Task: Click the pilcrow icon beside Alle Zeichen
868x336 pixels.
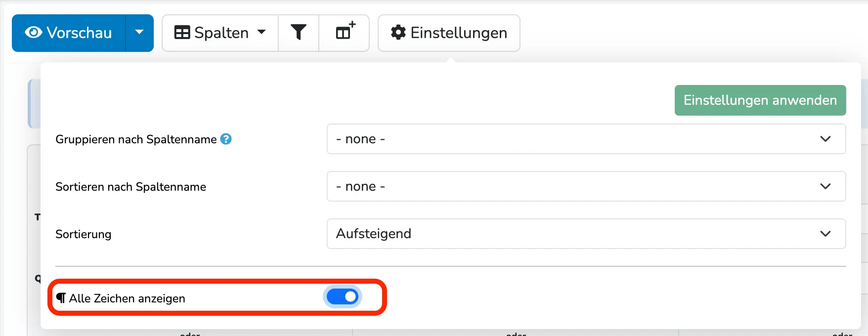Action: (x=61, y=298)
